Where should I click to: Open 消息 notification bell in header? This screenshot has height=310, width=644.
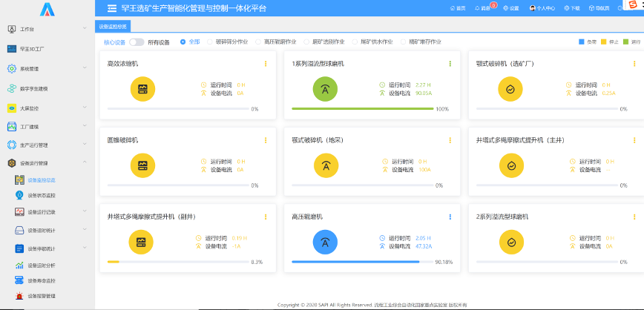click(x=482, y=8)
